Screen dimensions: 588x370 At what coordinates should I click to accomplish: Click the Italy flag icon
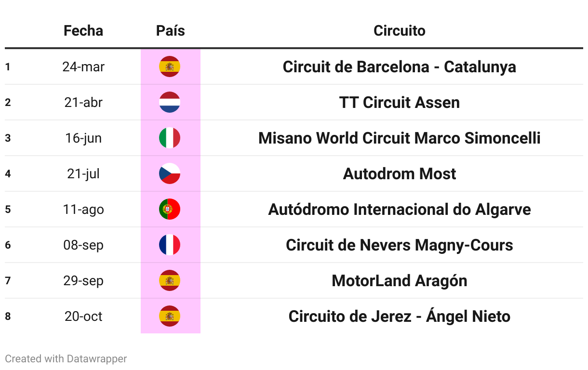coord(170,138)
